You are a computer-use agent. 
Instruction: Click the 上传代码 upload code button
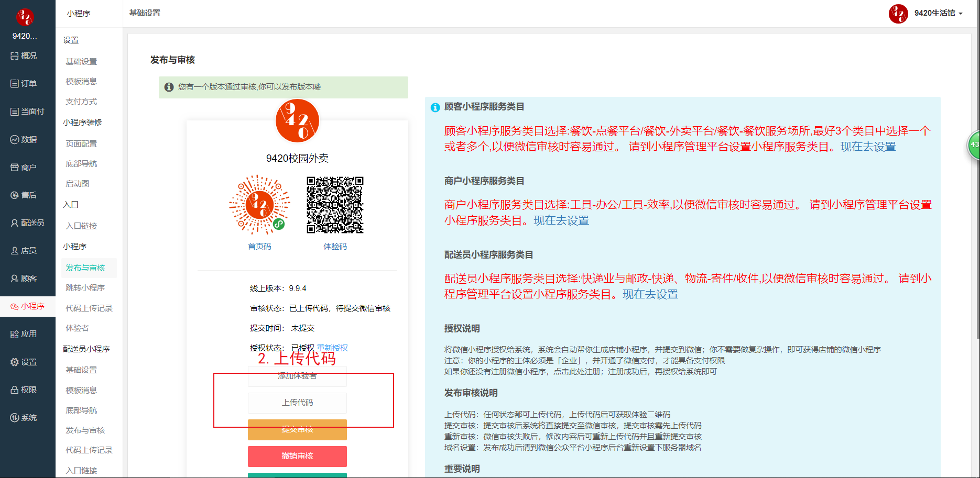(297, 403)
